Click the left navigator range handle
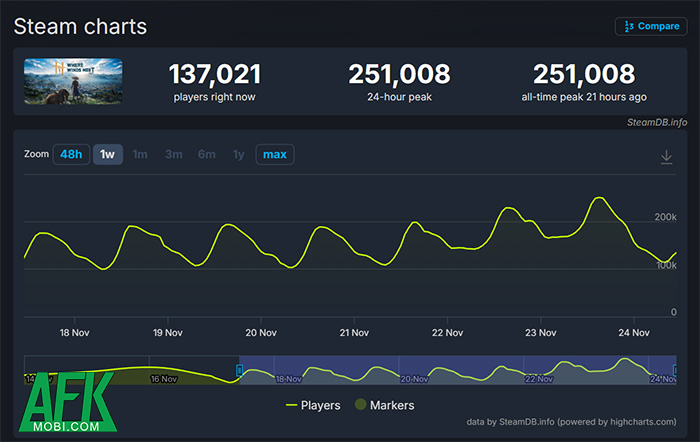This screenshot has height=442, width=700. (x=239, y=370)
